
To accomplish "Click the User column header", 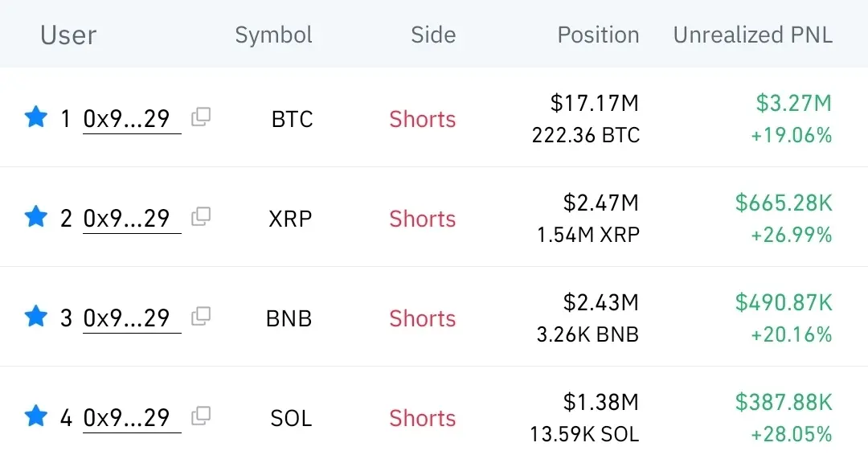I will click(x=68, y=35).
